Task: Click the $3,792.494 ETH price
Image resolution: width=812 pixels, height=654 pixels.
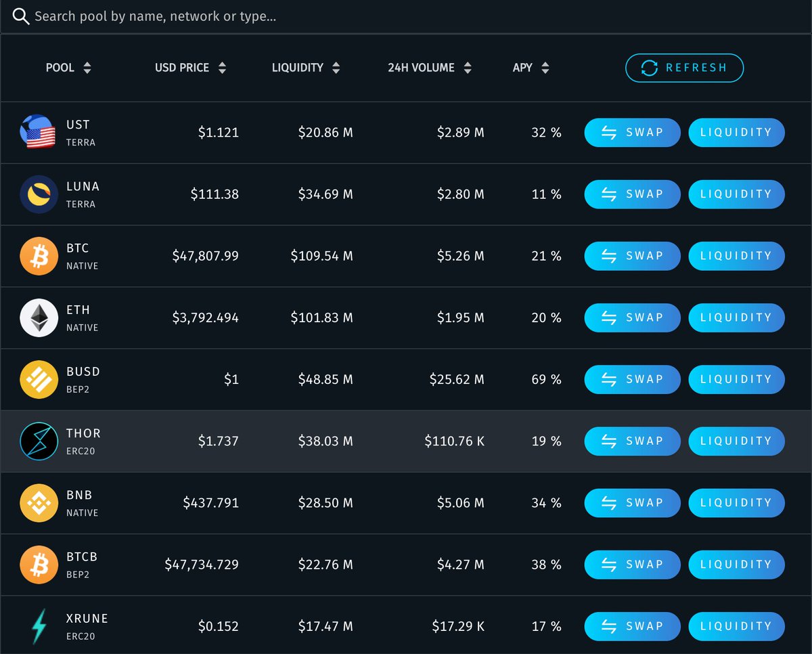Action: click(206, 318)
